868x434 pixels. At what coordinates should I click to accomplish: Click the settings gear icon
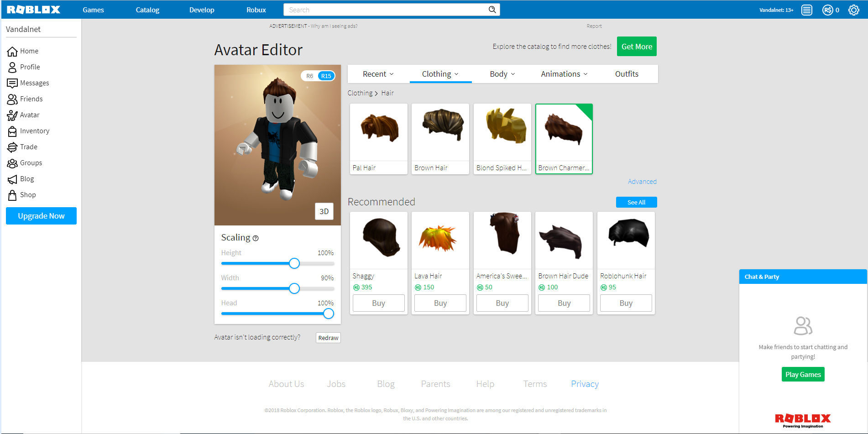click(x=853, y=10)
